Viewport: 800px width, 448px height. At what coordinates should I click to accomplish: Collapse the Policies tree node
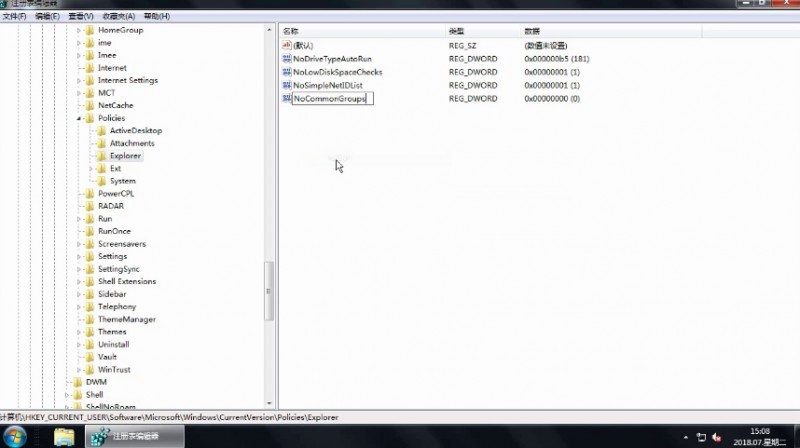tap(79, 118)
